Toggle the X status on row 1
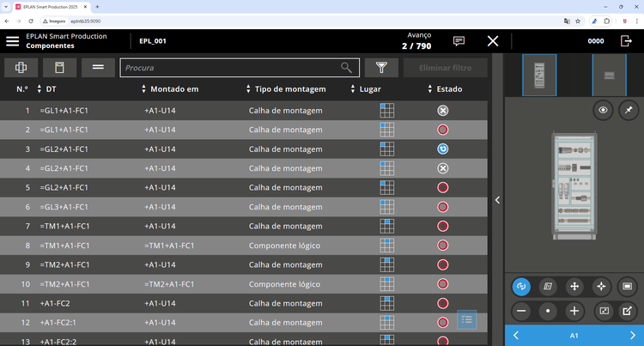Image resolution: width=644 pixels, height=346 pixels. (443, 111)
